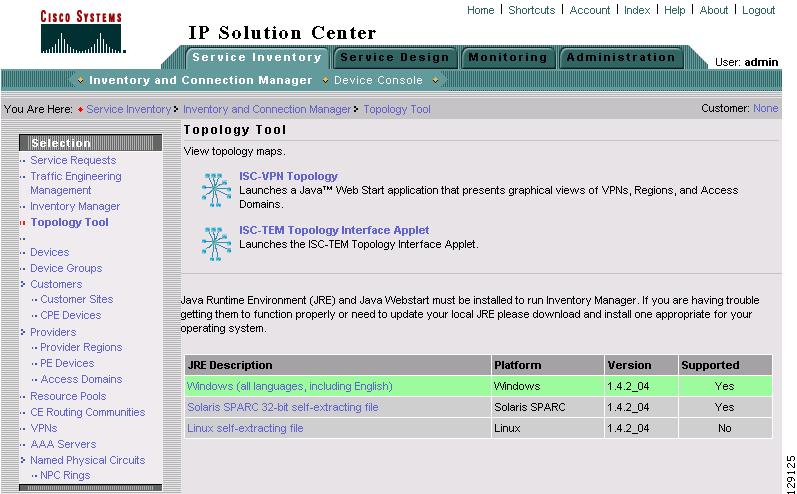Screen dimensions: 797x494
Task: Switch to the Monitoring tab
Action: (x=507, y=57)
